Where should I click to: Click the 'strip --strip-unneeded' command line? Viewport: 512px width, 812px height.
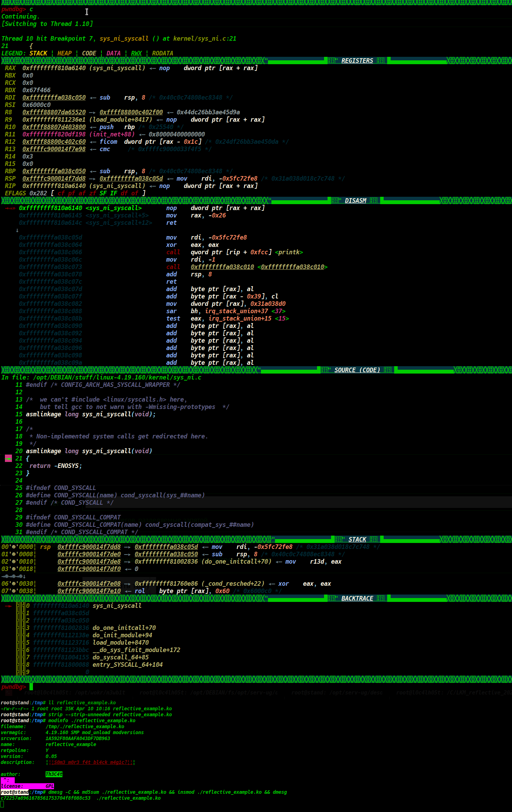[x=110, y=714]
